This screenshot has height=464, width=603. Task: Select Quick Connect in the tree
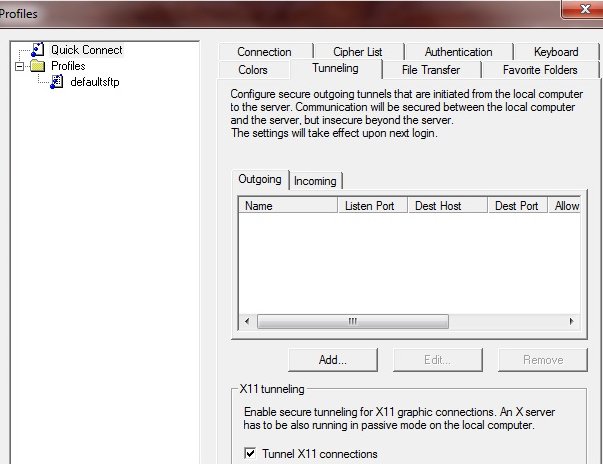(x=87, y=50)
